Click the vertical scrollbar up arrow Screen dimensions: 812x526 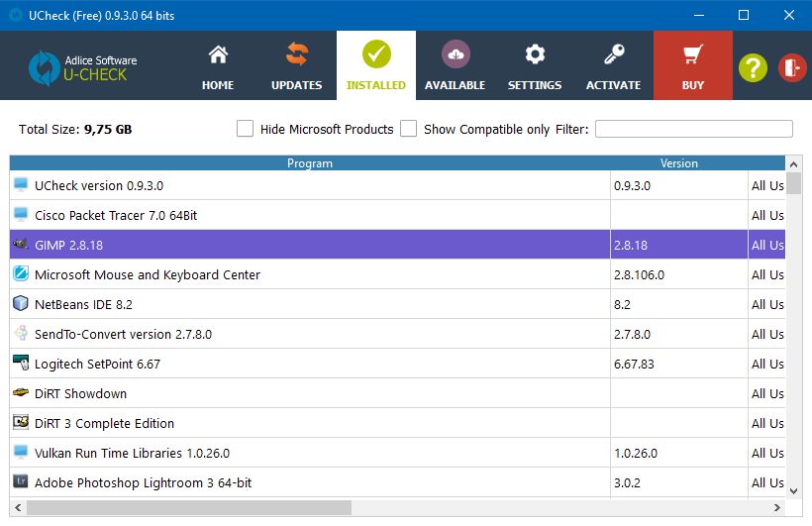pos(793,164)
